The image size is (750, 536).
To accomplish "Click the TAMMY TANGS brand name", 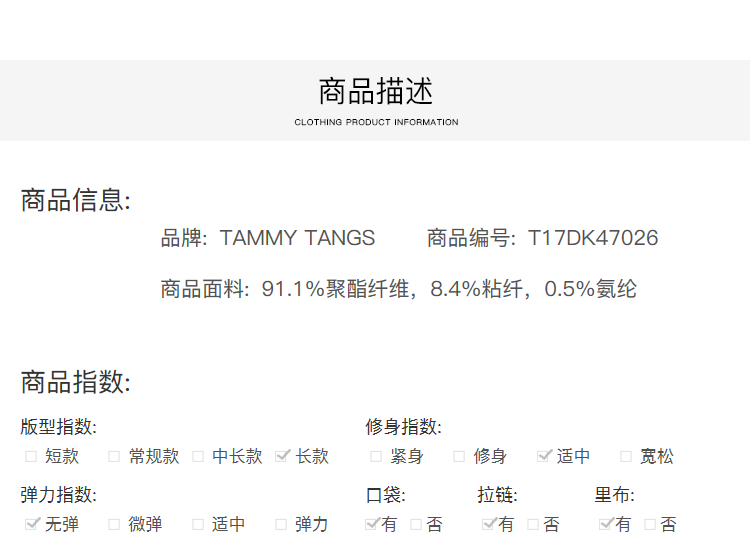I will 297,238.
